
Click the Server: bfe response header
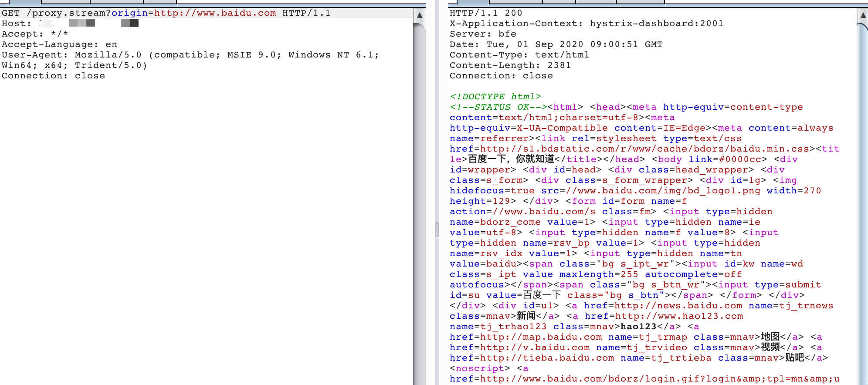(x=483, y=34)
